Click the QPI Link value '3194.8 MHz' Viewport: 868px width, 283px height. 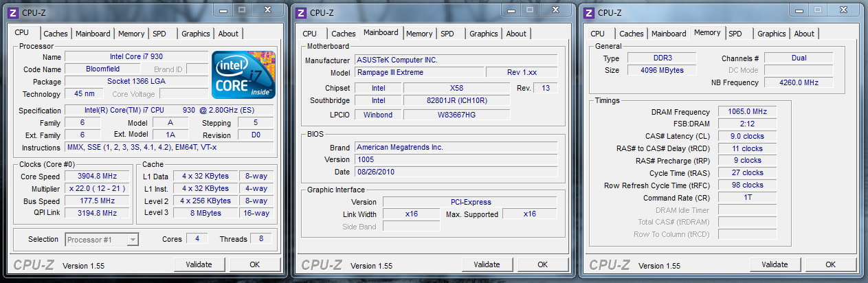click(96, 214)
